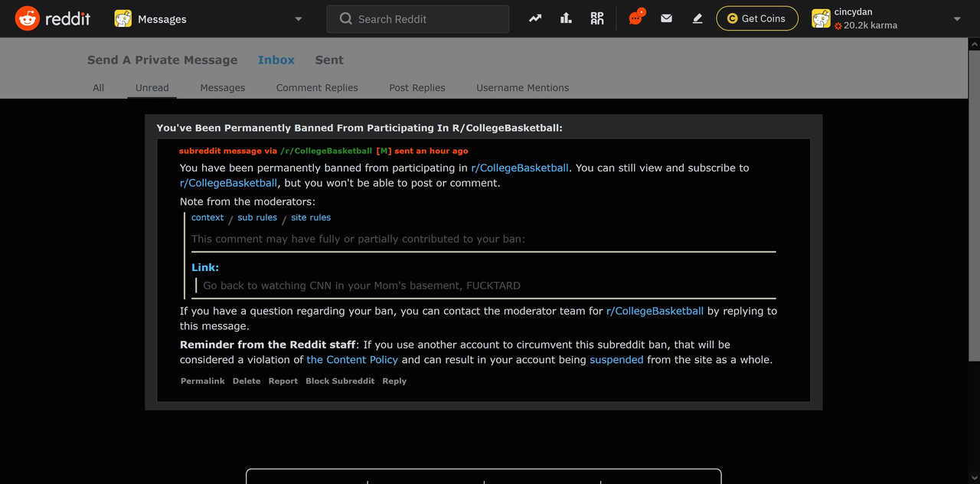
Task: Open the sub rules link
Action: pyautogui.click(x=257, y=217)
